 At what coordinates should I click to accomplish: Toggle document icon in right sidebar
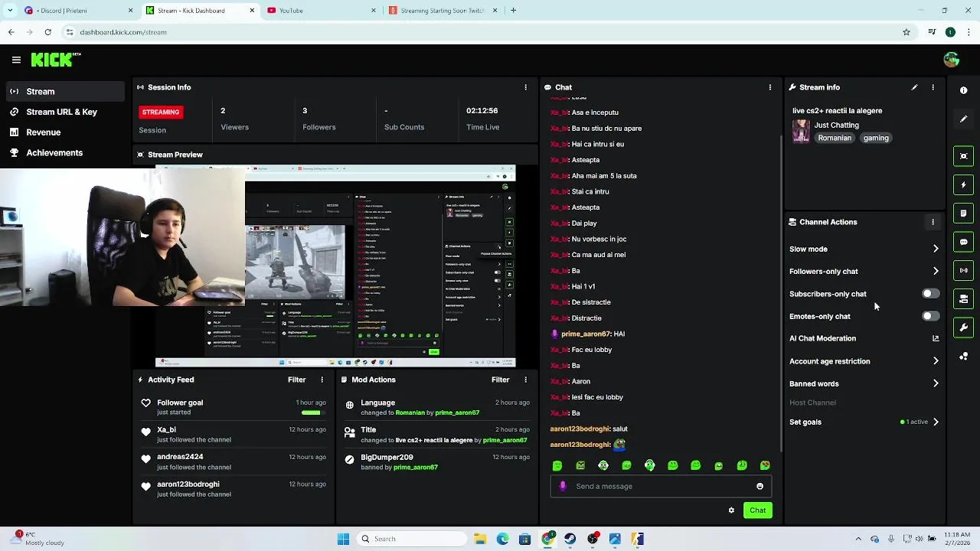pos(963,213)
